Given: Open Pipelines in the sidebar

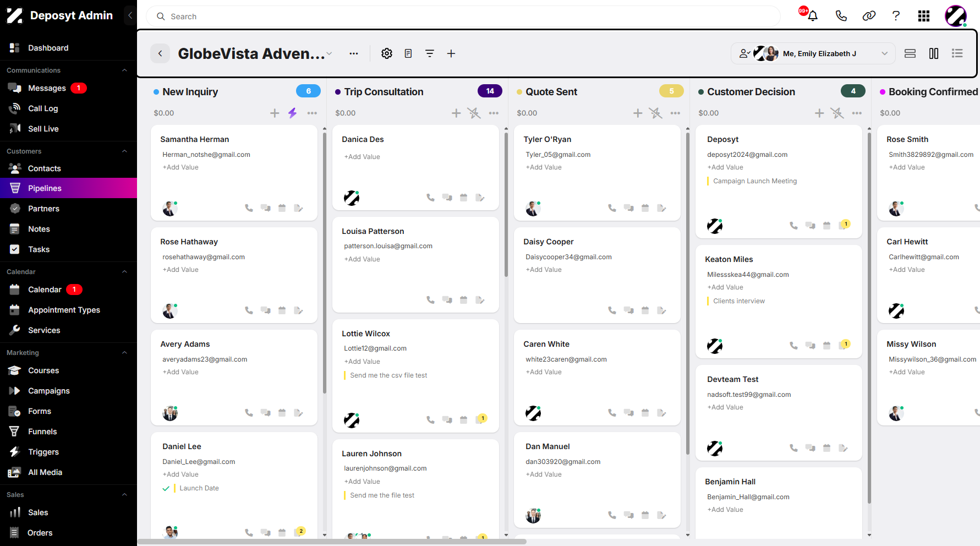Looking at the screenshot, I should [68, 188].
